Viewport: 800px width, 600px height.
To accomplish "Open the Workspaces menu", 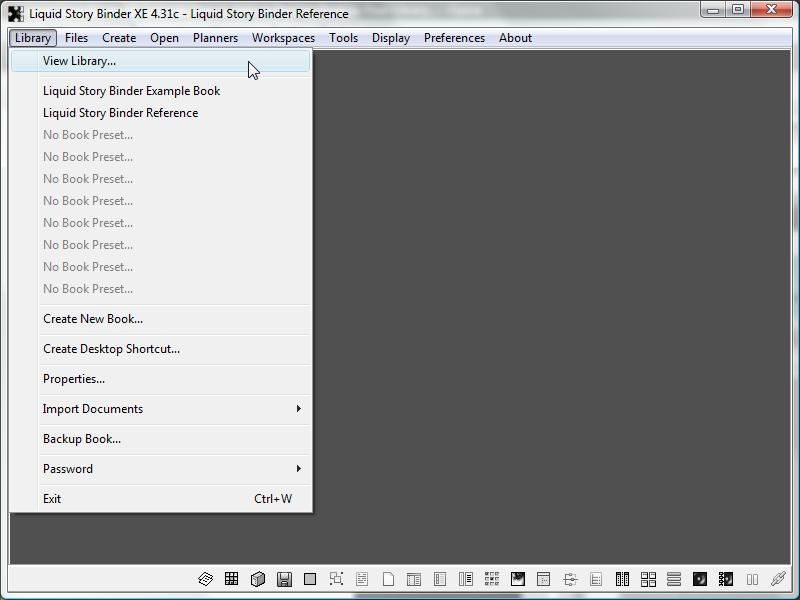I will click(x=283, y=38).
